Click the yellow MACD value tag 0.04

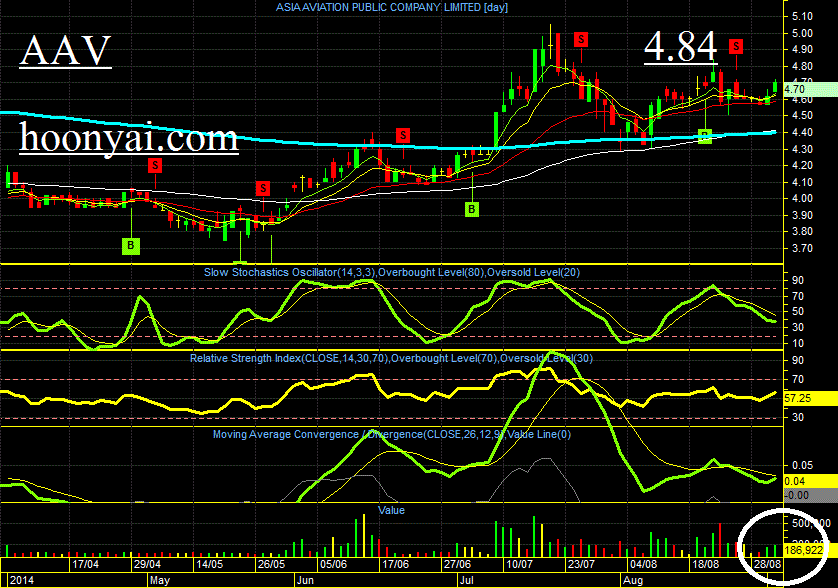click(810, 481)
